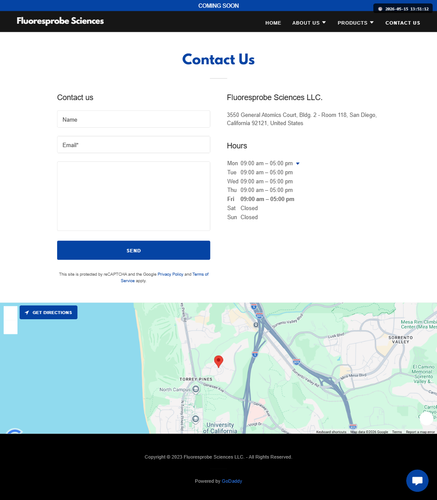Click the Interstate 5 shield on the map
Screen dimensions: 437x500
click(255, 354)
